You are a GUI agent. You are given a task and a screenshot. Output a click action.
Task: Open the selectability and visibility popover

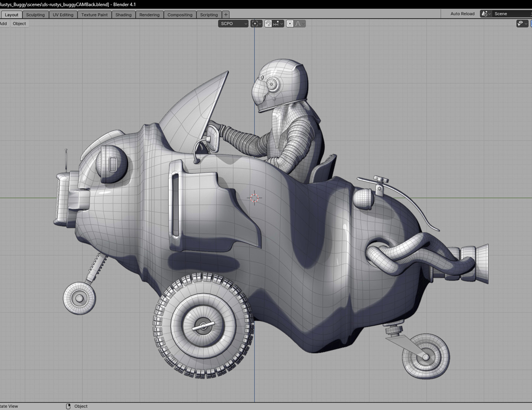click(x=522, y=24)
